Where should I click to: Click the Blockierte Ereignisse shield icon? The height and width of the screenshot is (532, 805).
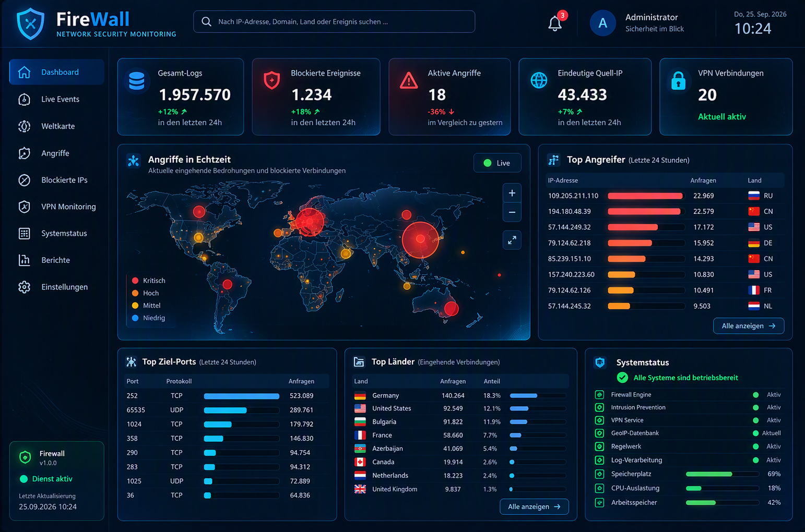point(271,80)
